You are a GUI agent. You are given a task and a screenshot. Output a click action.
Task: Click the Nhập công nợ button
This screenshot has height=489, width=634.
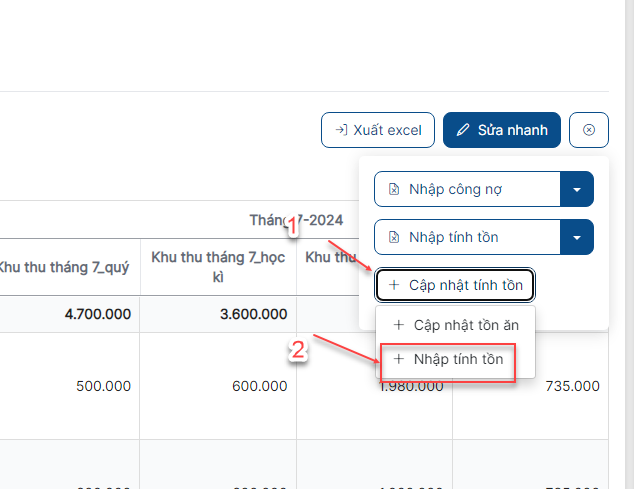point(467,189)
